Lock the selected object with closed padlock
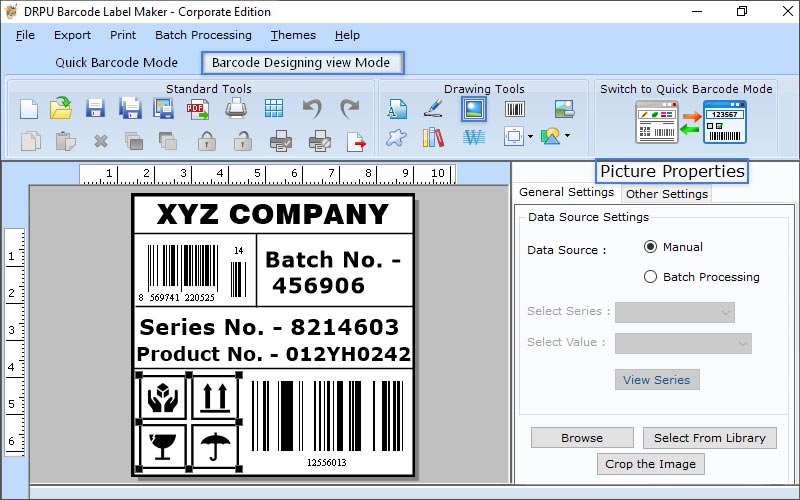Viewport: 800px width, 500px height. tap(207, 141)
